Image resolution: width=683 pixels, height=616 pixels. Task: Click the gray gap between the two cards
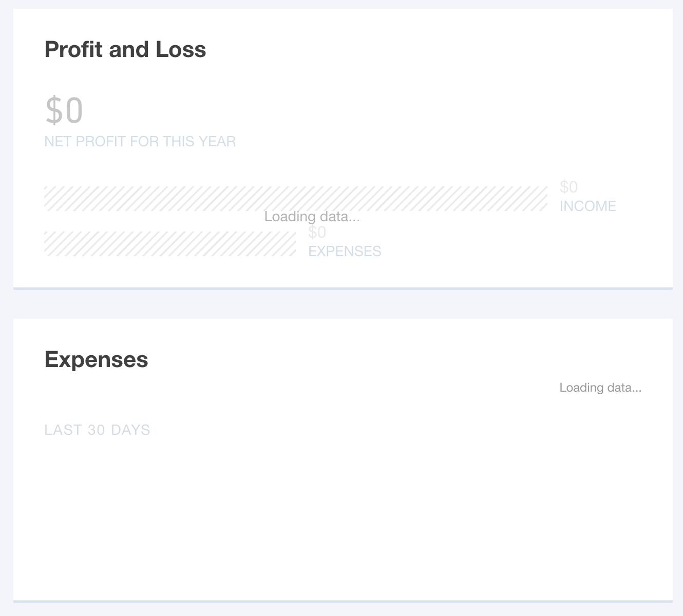(343, 304)
